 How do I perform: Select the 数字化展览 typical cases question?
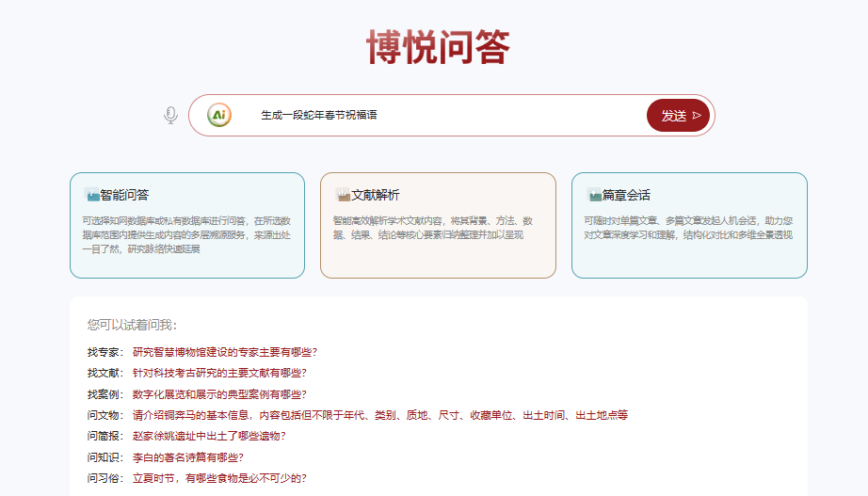pos(219,393)
